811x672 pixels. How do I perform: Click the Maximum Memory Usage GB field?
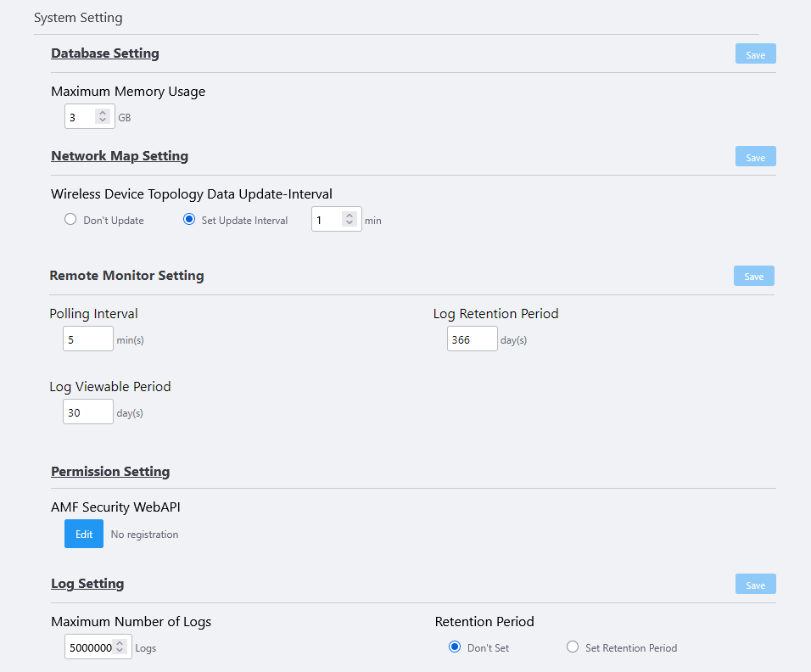tap(81, 117)
